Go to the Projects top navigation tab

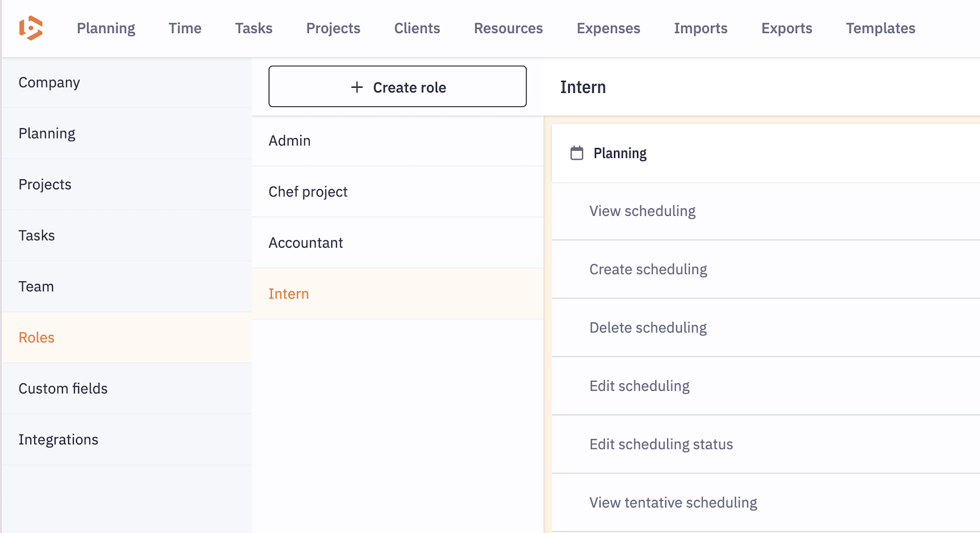coord(333,28)
